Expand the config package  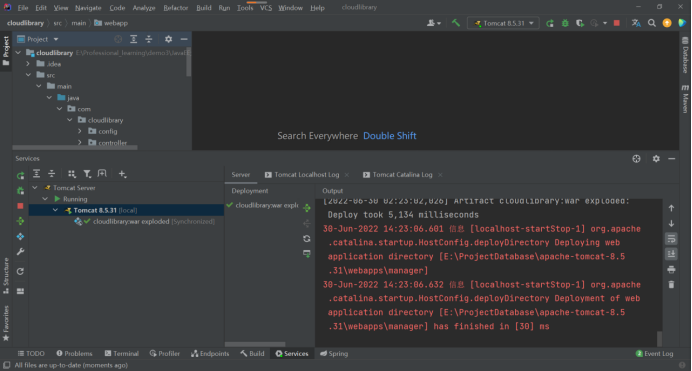pos(80,131)
